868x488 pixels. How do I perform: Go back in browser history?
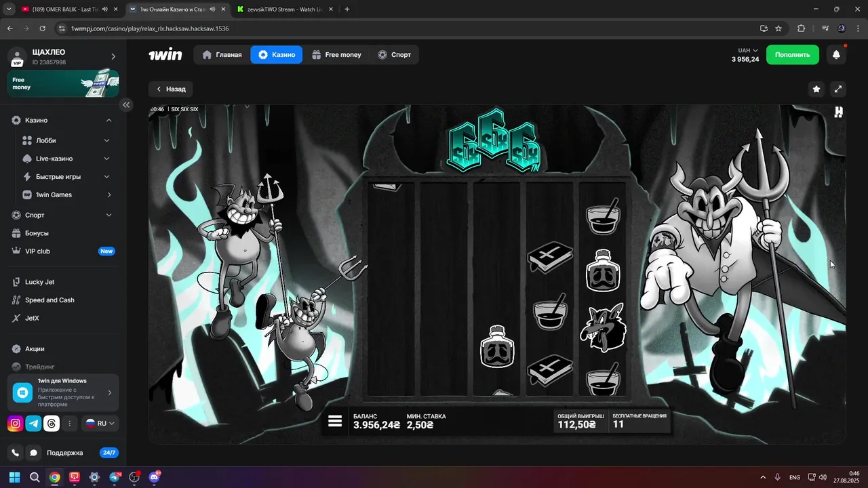click(9, 28)
